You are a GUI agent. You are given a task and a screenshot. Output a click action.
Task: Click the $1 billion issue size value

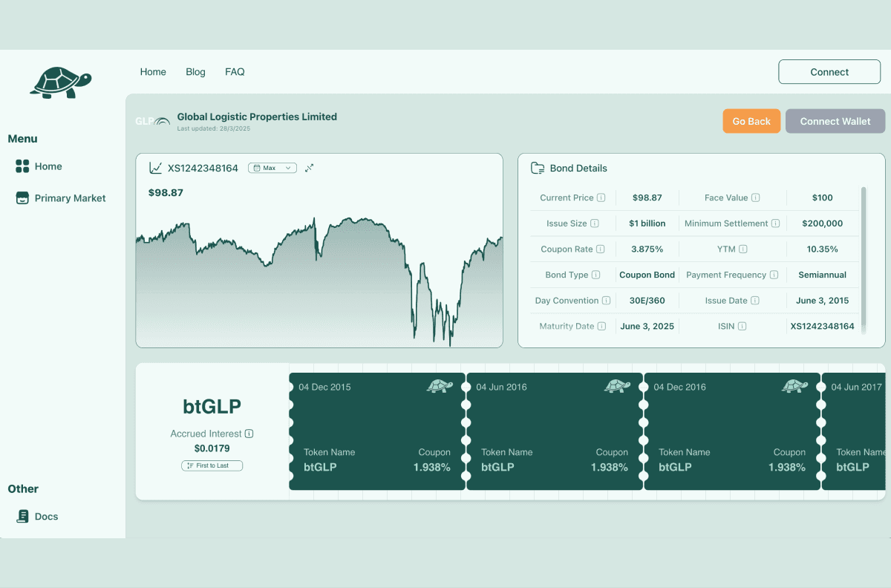click(647, 223)
